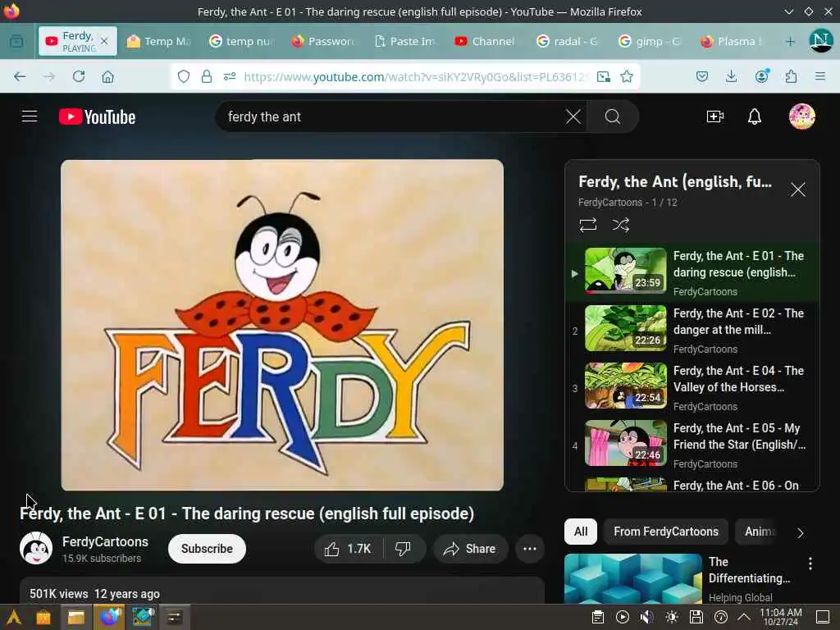Close the Ferdy playlist panel

click(797, 189)
